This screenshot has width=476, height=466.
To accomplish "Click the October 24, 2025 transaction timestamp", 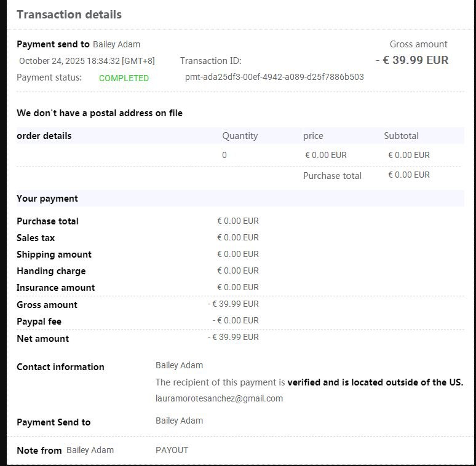I will coord(87,61).
